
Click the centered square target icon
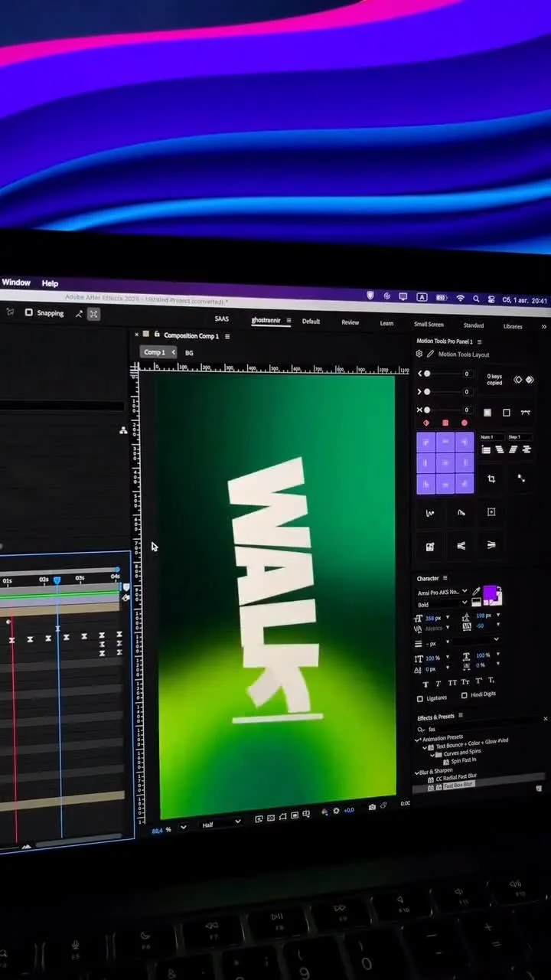491,512
